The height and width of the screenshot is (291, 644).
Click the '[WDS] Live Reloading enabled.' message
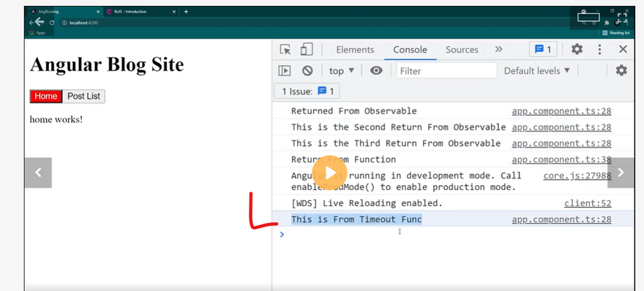point(367,203)
